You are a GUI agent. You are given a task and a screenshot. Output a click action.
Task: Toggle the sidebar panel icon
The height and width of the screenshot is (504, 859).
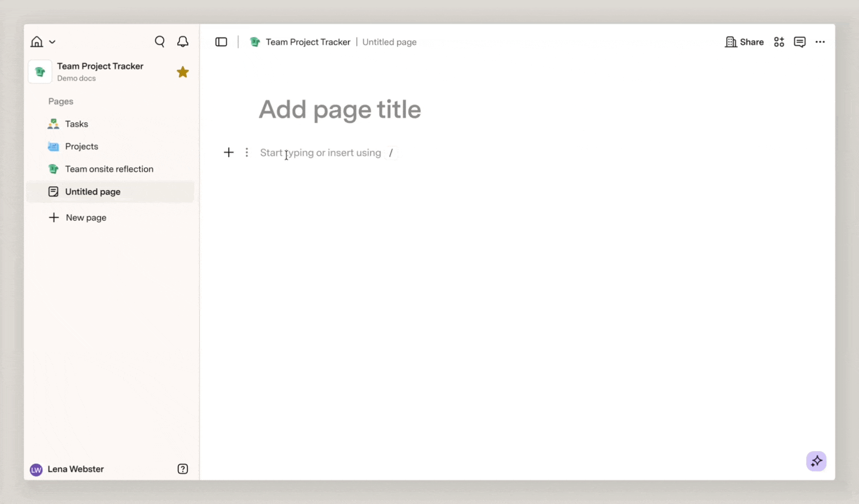pos(221,42)
